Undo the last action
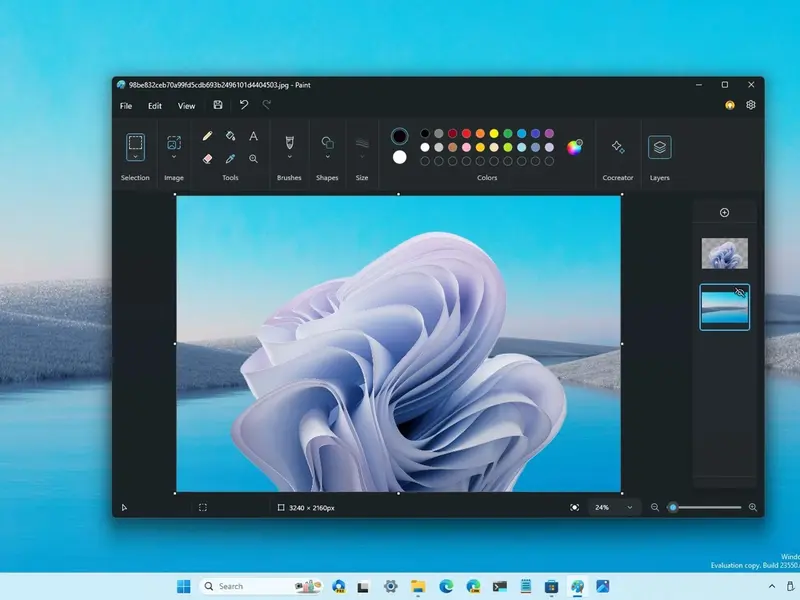Image resolution: width=800 pixels, height=600 pixels. (x=244, y=105)
